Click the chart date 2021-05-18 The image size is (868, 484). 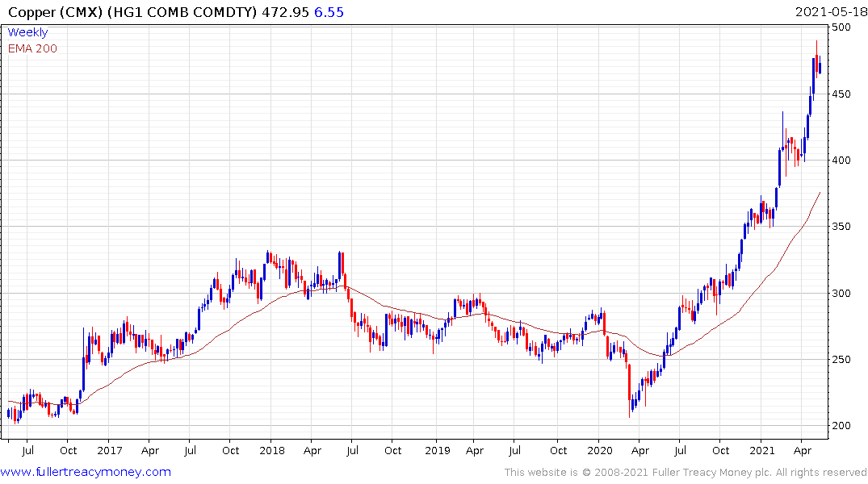coord(830,11)
